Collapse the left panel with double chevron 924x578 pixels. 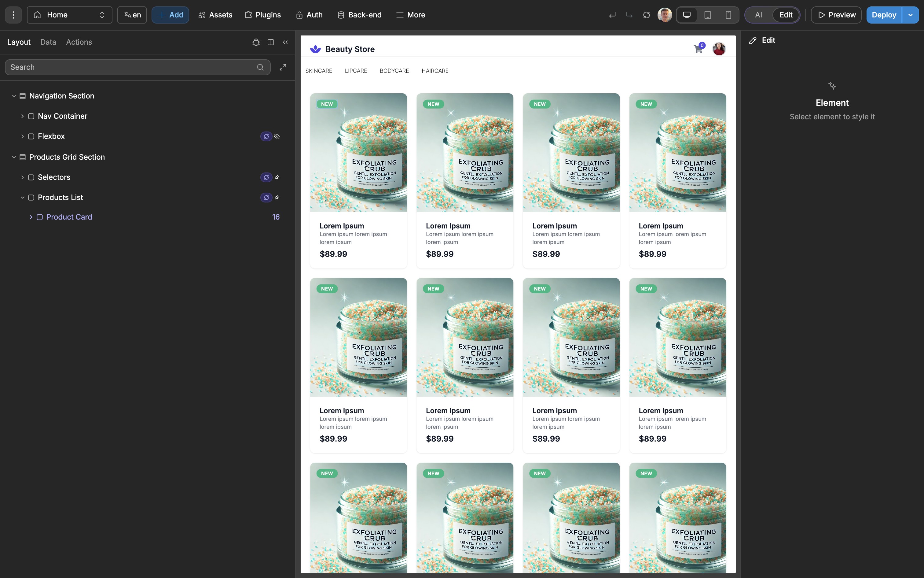(285, 42)
